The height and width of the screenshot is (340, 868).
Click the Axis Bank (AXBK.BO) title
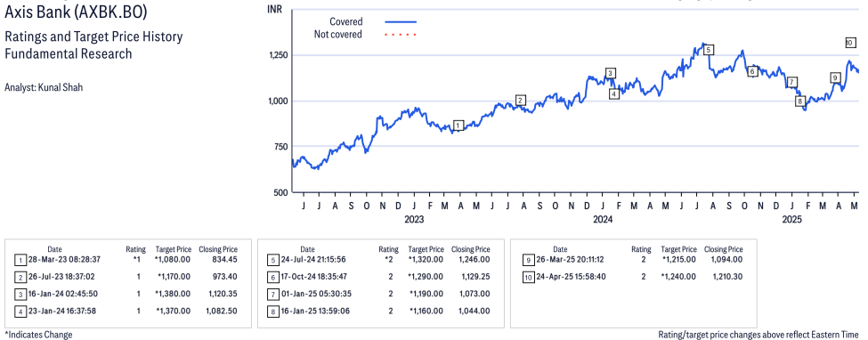pyautogui.click(x=76, y=12)
